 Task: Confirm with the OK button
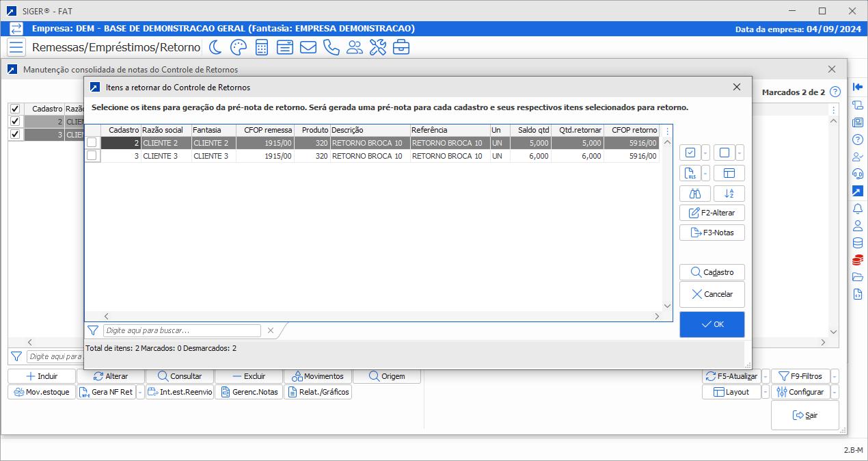[x=711, y=324]
